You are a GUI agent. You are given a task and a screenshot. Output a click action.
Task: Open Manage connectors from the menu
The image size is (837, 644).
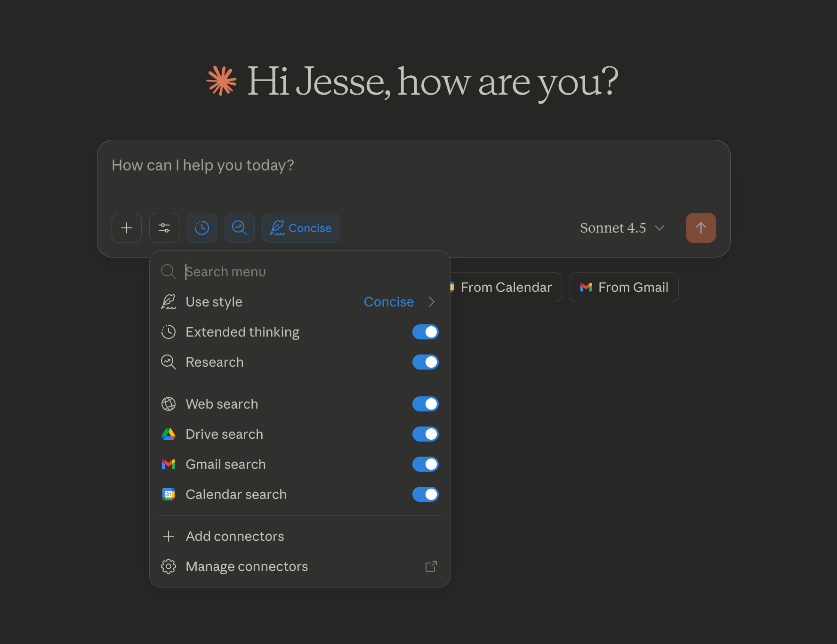(x=247, y=566)
